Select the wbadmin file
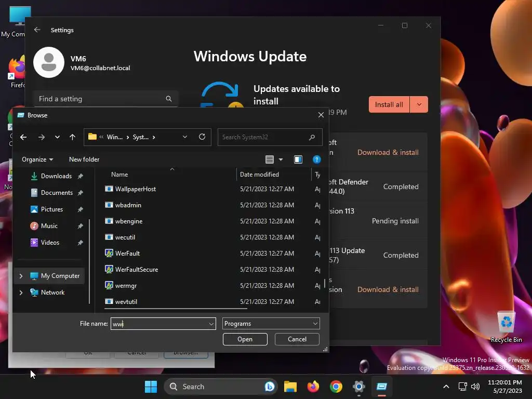Image resolution: width=532 pixels, height=399 pixels. (128, 205)
